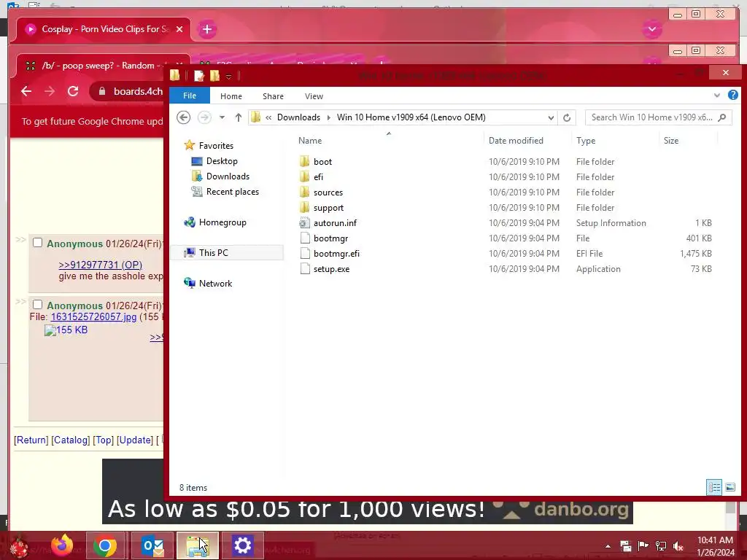Switch to Details view layout icon
Viewport: 747px width, 560px height.
pyautogui.click(x=714, y=487)
